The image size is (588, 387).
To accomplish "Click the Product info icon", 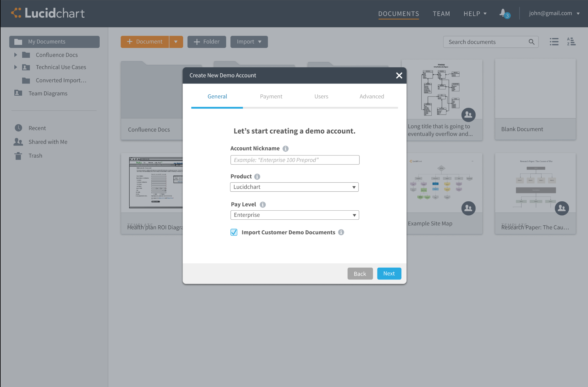I will 257,177.
